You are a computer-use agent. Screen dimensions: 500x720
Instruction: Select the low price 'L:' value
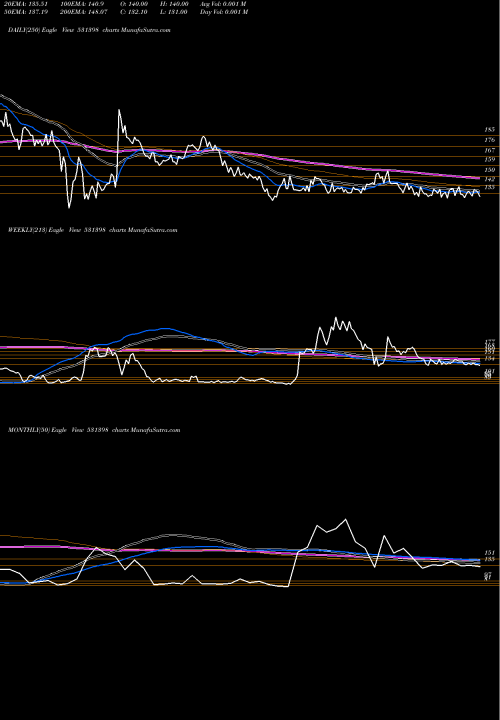173,12
